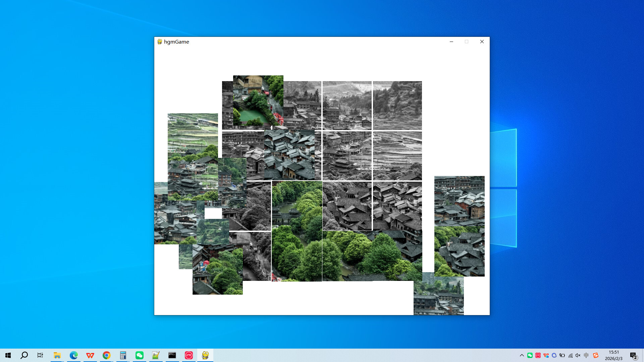Open Task View
The width and height of the screenshot is (644, 362).
tap(40, 355)
